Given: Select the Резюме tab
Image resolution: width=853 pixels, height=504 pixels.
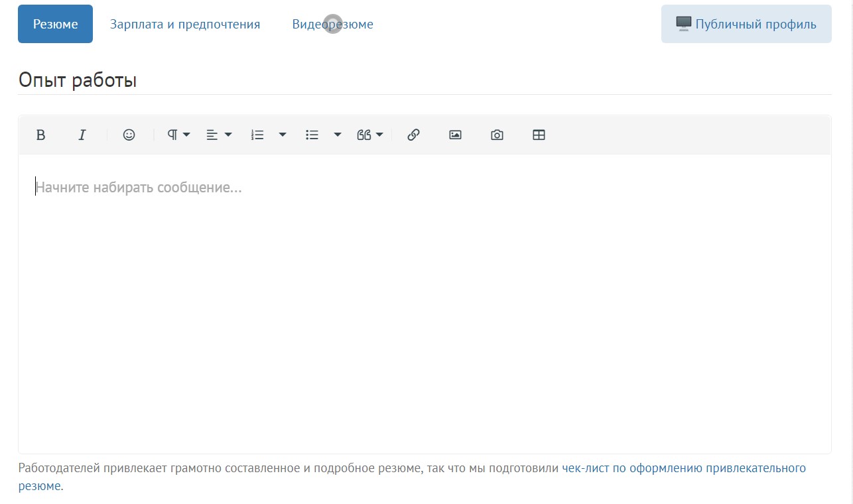Looking at the screenshot, I should (x=55, y=24).
